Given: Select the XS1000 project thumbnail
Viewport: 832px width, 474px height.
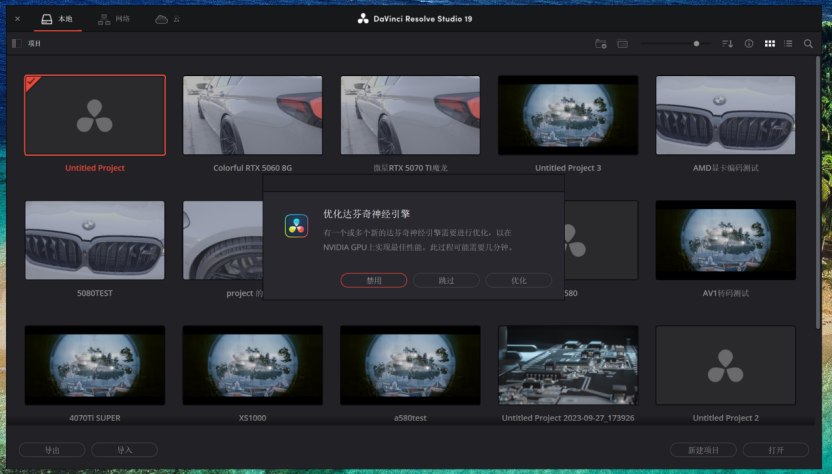Looking at the screenshot, I should click(253, 365).
